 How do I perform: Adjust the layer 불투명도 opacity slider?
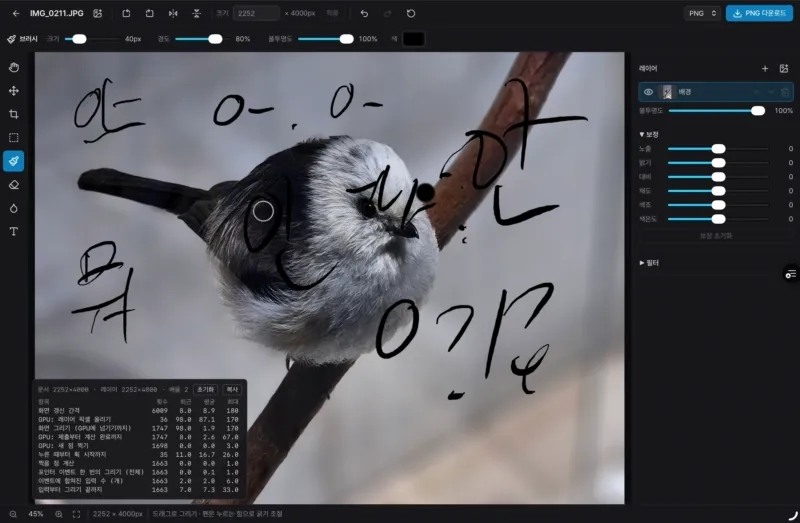pos(717,111)
